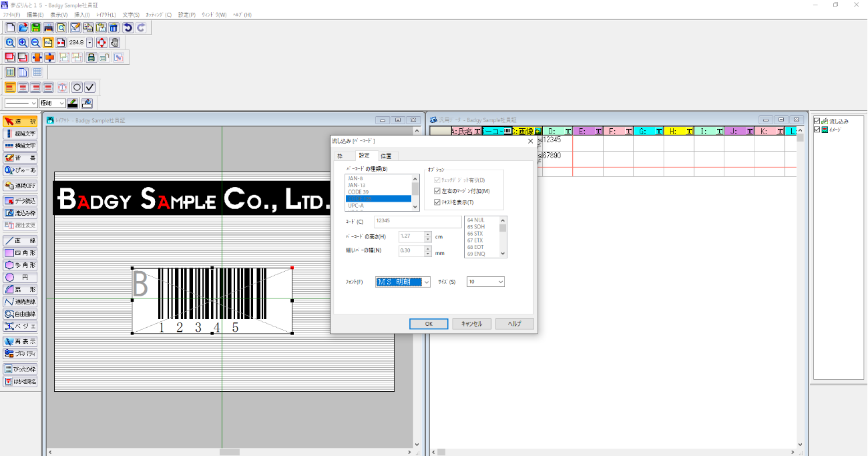Open a file using the folder icon
Viewport: 868px width, 456px height.
click(23, 27)
